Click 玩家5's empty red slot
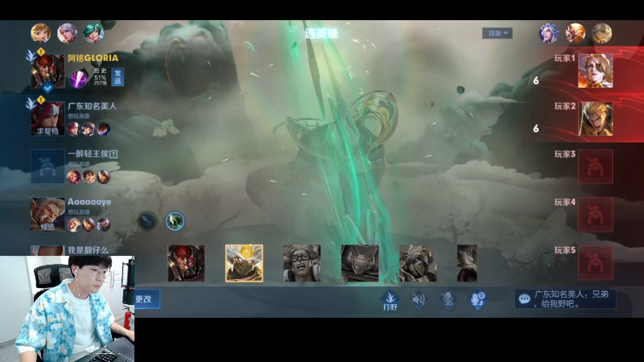 (x=596, y=262)
